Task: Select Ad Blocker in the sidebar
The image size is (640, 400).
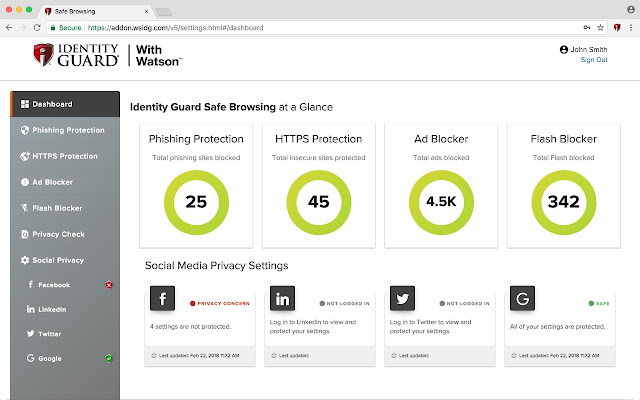Action: [x=52, y=182]
